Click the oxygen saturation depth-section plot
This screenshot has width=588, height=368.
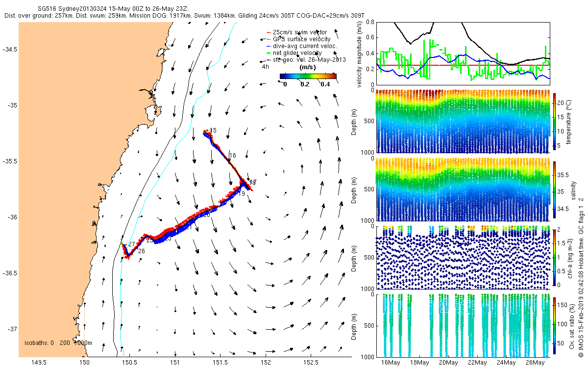pyautogui.click(x=463, y=325)
